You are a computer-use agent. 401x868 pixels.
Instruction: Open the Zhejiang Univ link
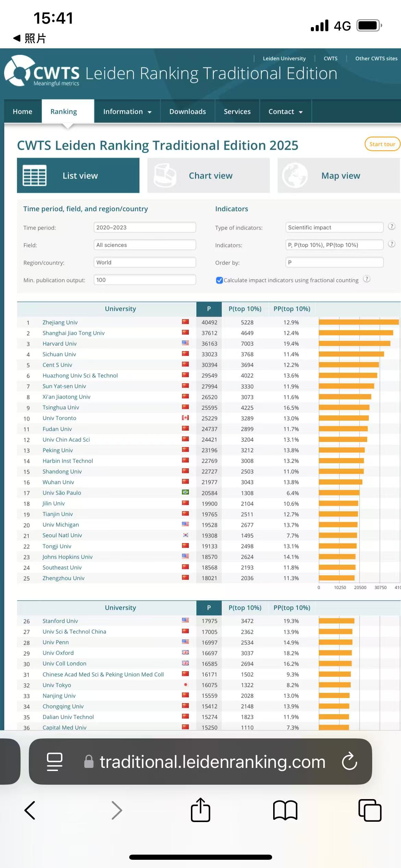point(60,322)
